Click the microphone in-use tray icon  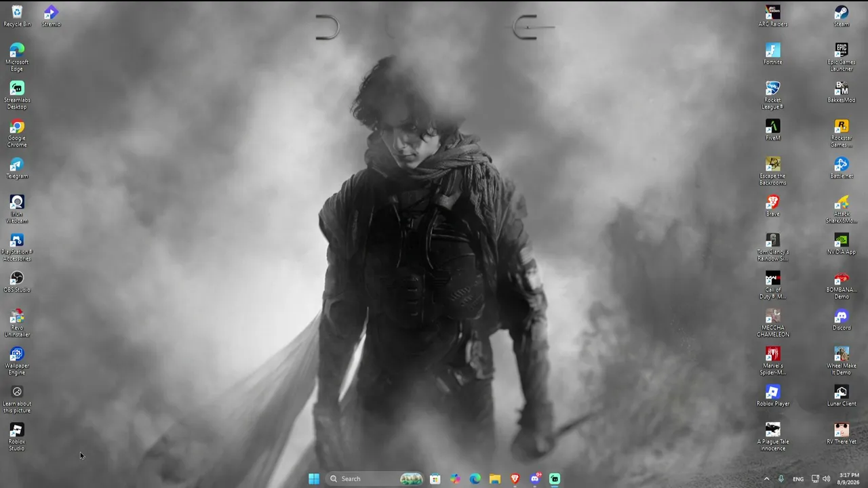tap(781, 479)
